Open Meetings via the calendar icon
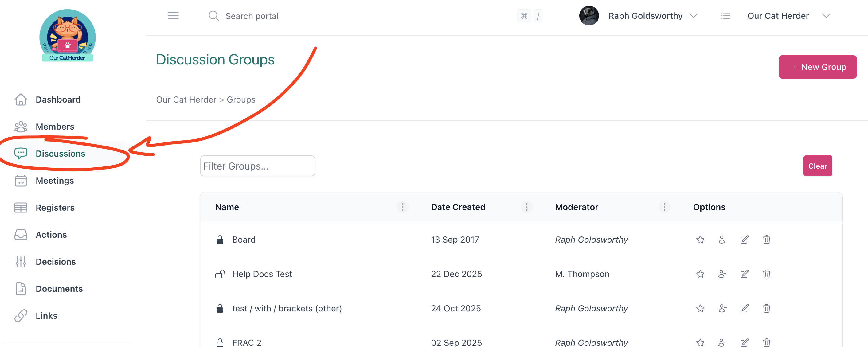This screenshot has height=347, width=868. (21, 181)
